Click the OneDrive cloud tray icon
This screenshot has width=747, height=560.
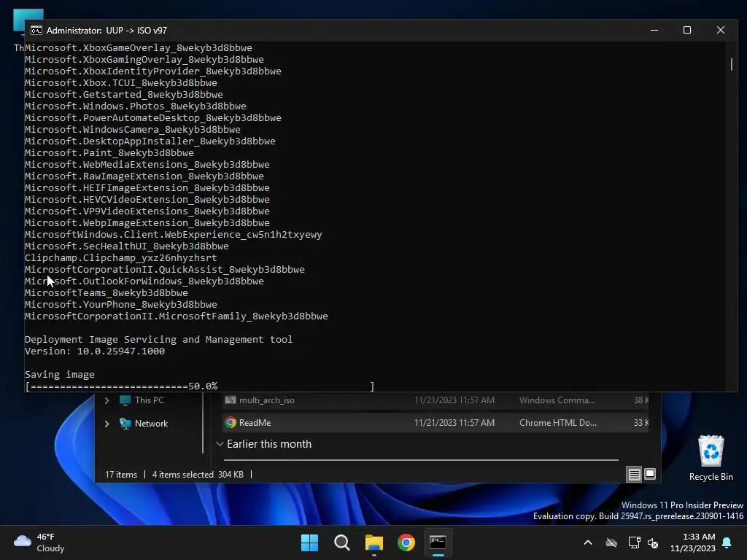pos(611,542)
